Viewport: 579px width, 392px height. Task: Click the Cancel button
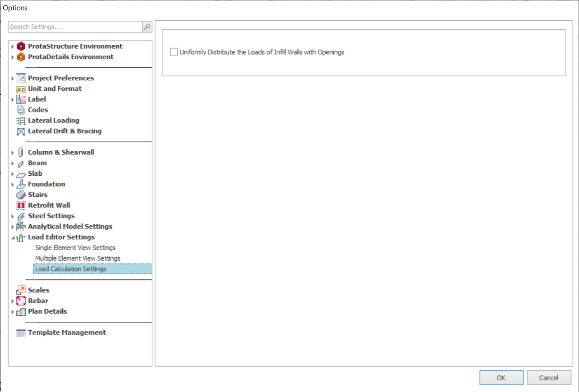[x=549, y=377]
